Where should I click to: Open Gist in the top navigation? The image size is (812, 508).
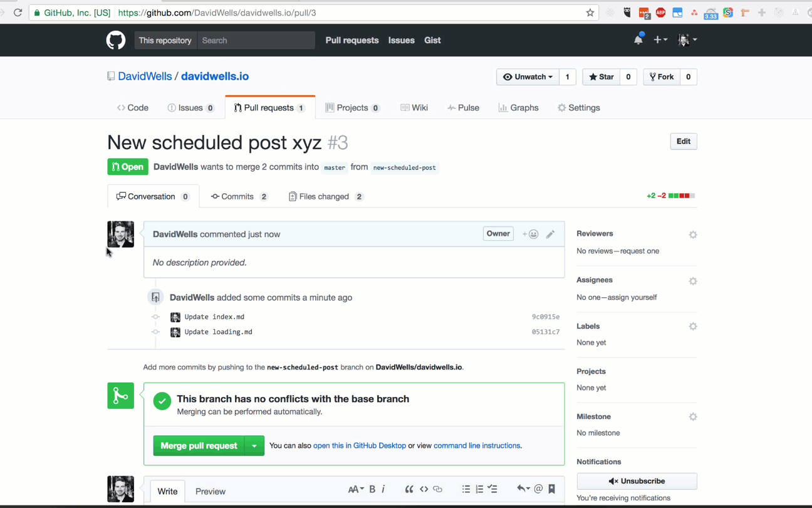point(432,40)
